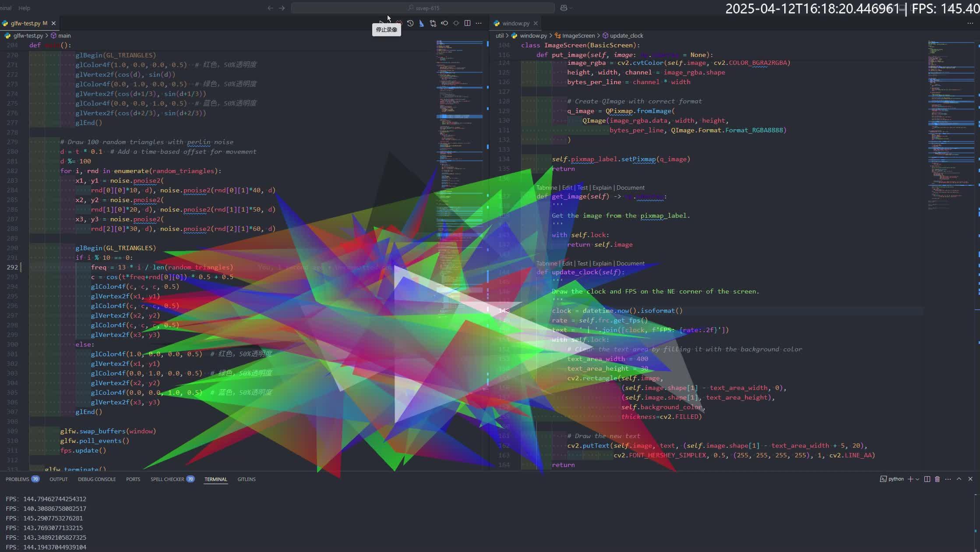980x552 pixels.
Task: Split the terminal with the split panel icon
Action: (927, 479)
